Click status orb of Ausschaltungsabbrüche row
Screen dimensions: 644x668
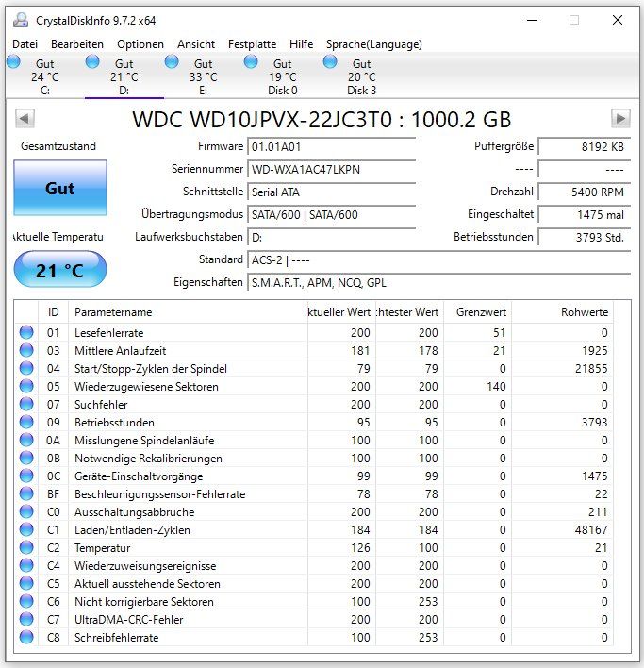pos(26,511)
